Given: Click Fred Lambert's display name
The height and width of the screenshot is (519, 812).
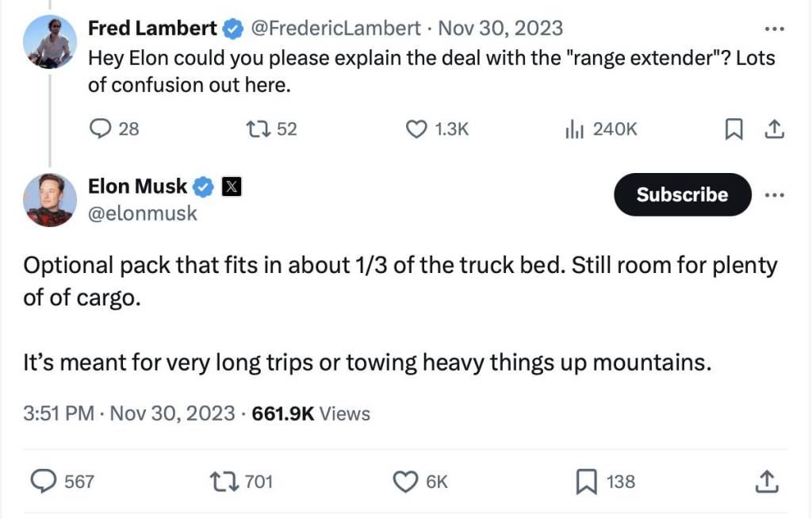Looking at the screenshot, I should [152, 27].
